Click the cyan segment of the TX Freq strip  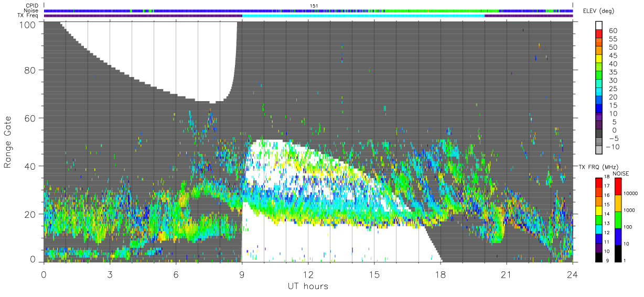click(363, 16)
